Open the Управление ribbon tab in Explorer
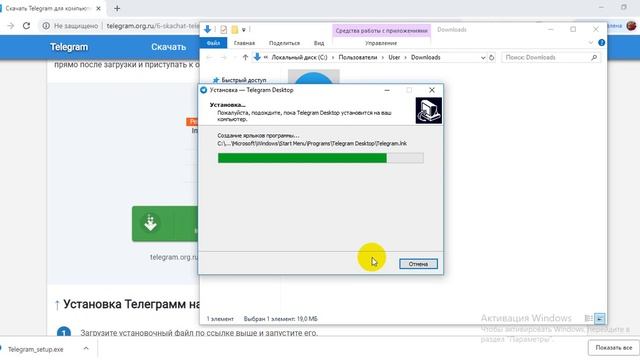The height and width of the screenshot is (360, 640). (x=381, y=43)
